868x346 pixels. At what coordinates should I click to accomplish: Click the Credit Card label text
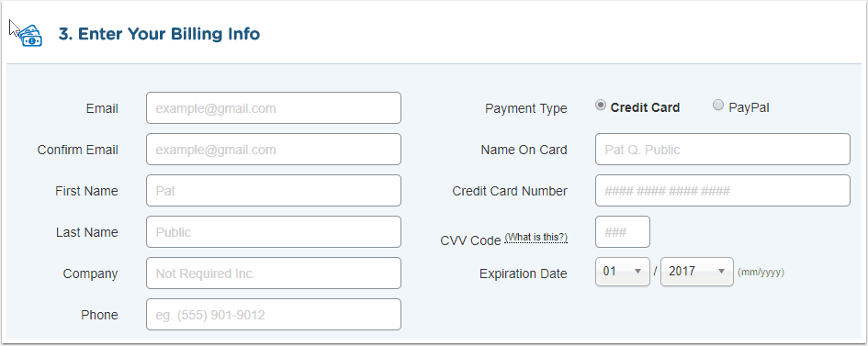pyautogui.click(x=645, y=107)
